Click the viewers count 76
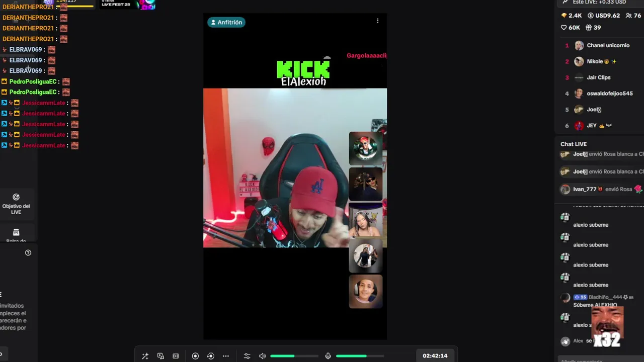 633,16
